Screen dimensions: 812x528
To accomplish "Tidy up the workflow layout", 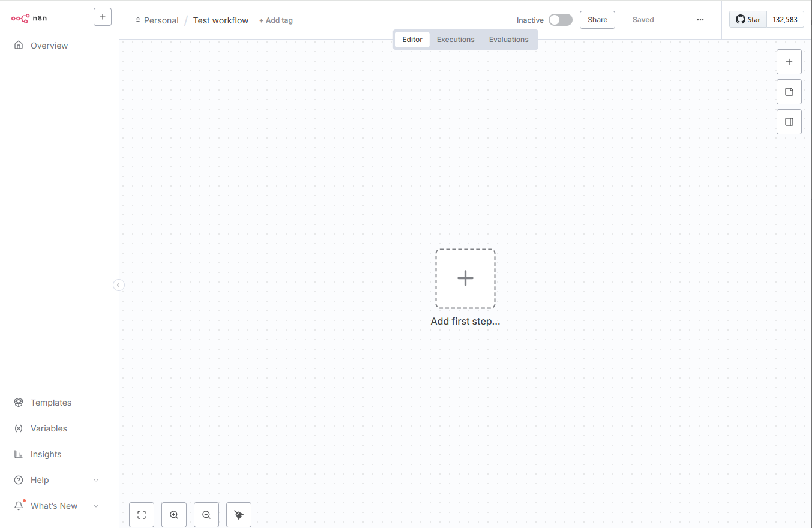I will [x=238, y=514].
